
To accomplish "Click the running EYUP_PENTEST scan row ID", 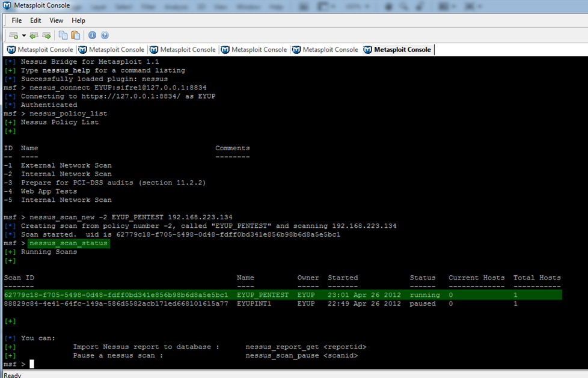I will tap(116, 295).
